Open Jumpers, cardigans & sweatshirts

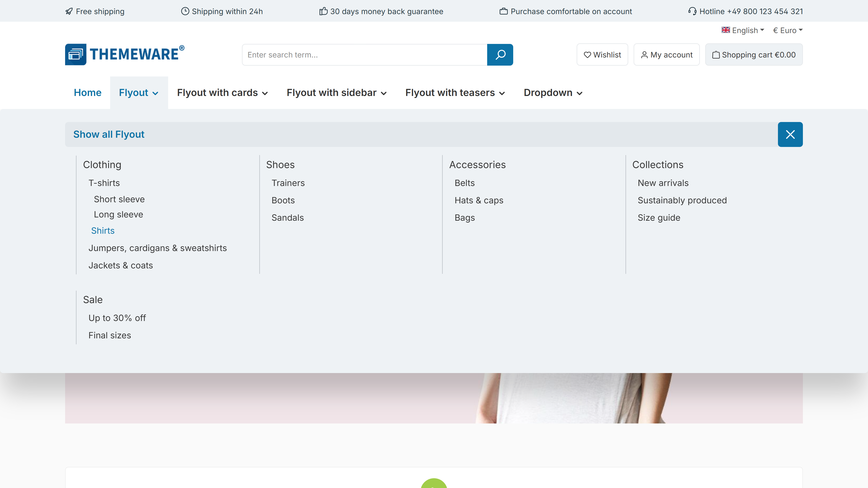point(158,248)
